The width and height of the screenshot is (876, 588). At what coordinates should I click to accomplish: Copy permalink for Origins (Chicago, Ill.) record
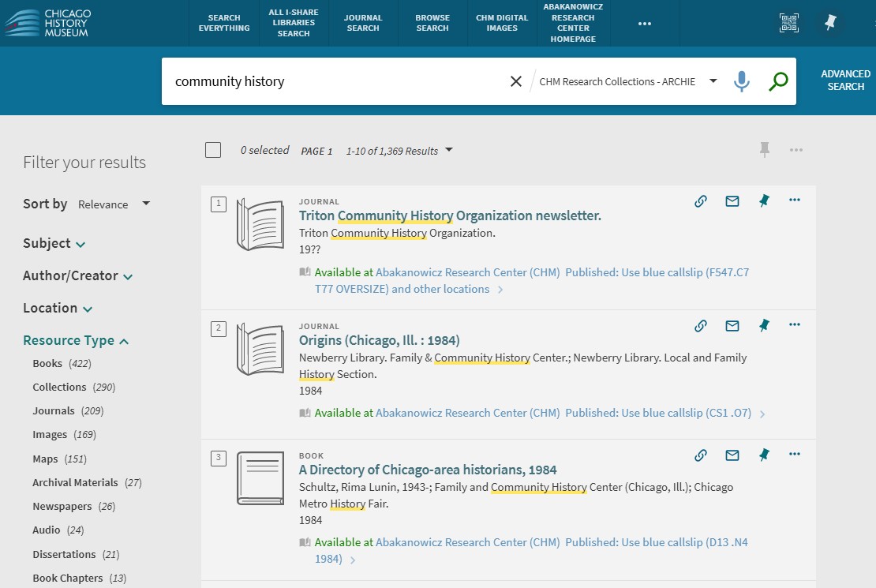(701, 326)
